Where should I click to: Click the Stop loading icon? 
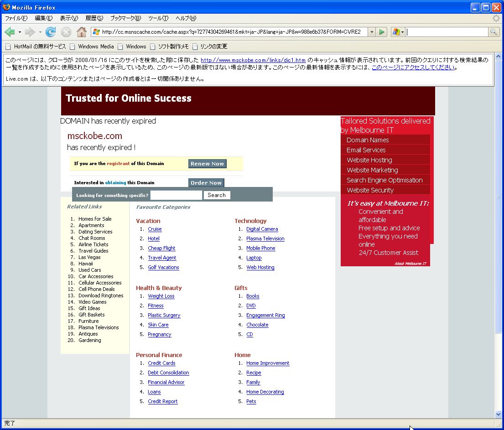(66, 32)
